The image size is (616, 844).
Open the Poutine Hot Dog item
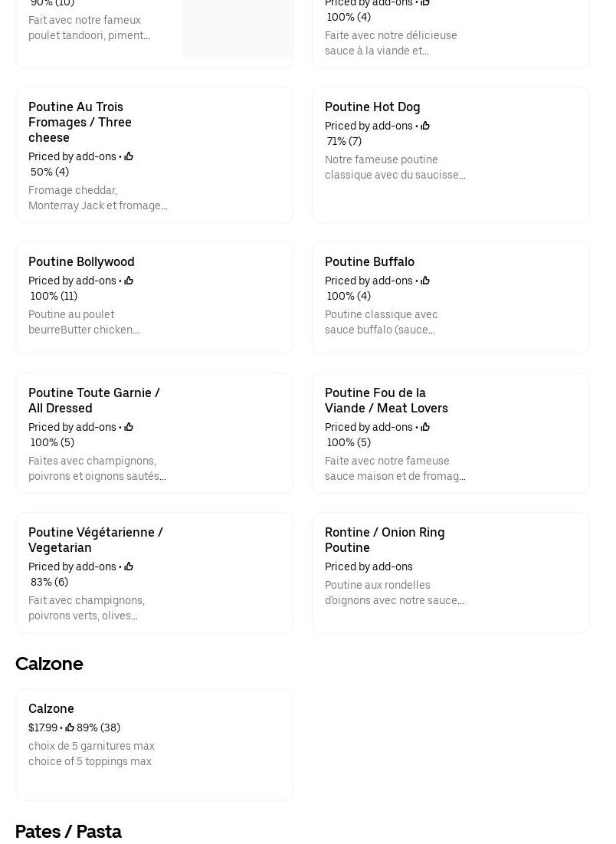tap(372, 107)
